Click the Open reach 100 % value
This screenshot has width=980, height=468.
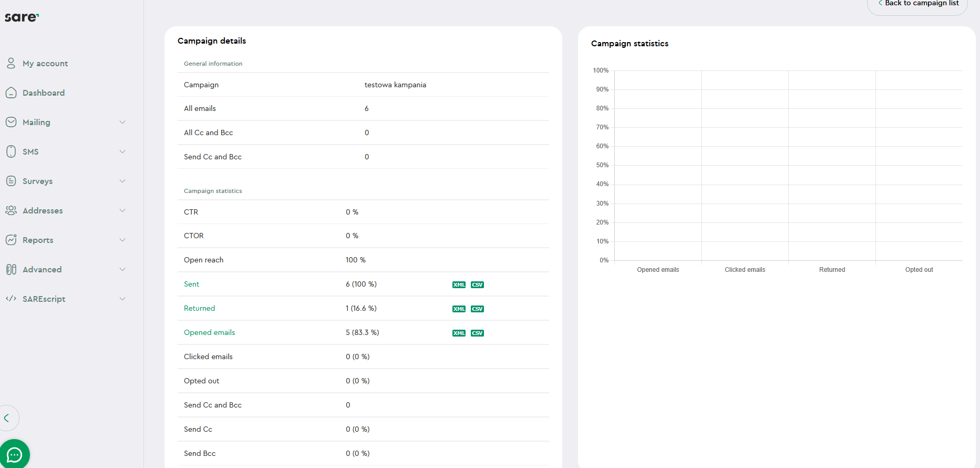coord(356,260)
